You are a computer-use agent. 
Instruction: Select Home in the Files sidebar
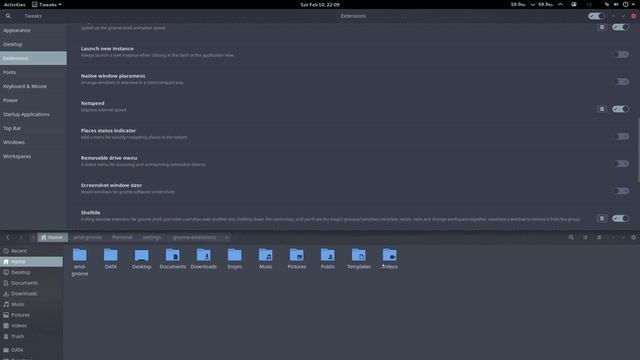point(31,262)
